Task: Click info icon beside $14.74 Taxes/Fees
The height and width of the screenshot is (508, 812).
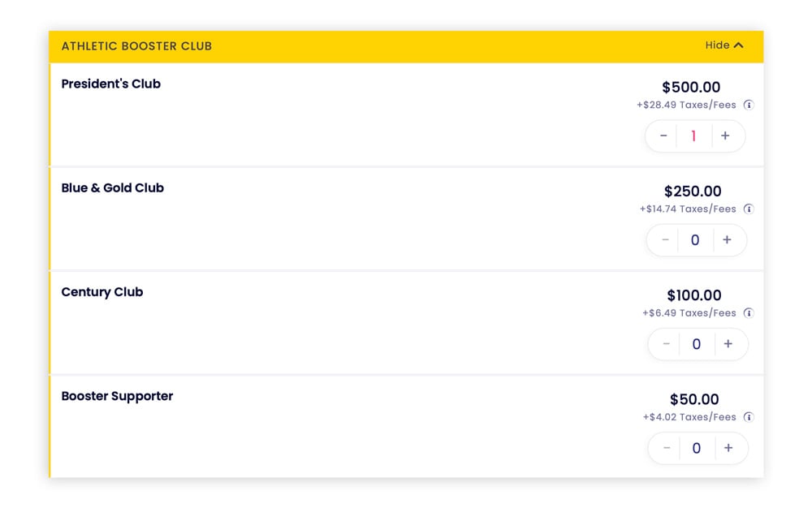Action: coord(749,209)
